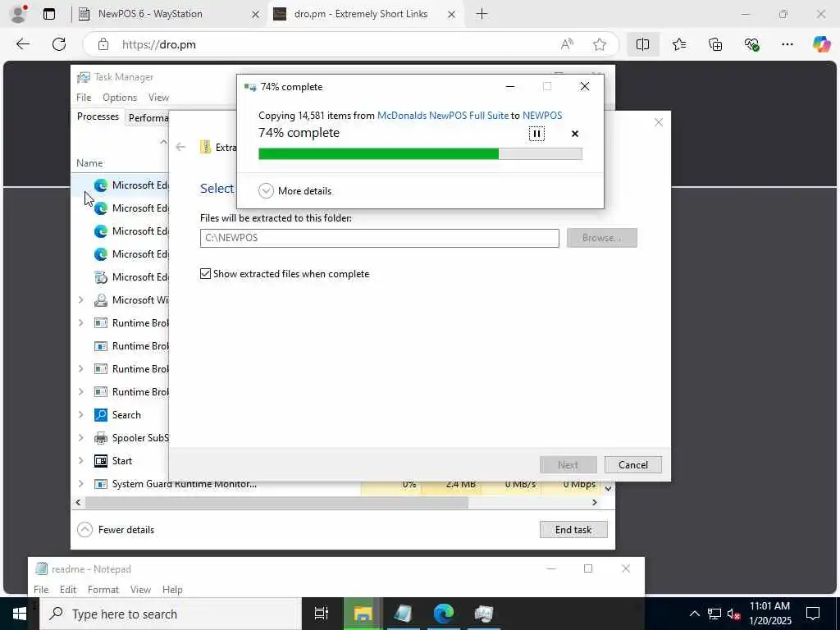The width and height of the screenshot is (840, 630).
Task: View site information lock icon
Action: point(103,44)
